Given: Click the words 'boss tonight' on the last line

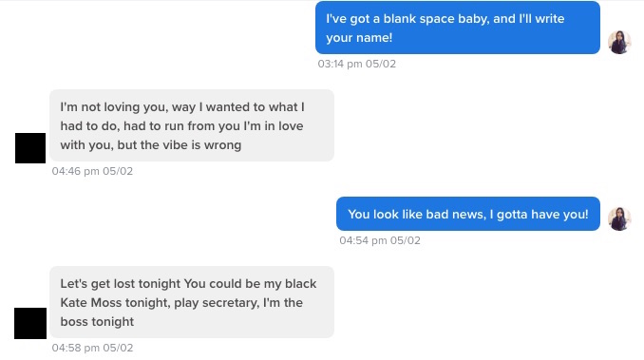Looking at the screenshot, I should tap(97, 321).
